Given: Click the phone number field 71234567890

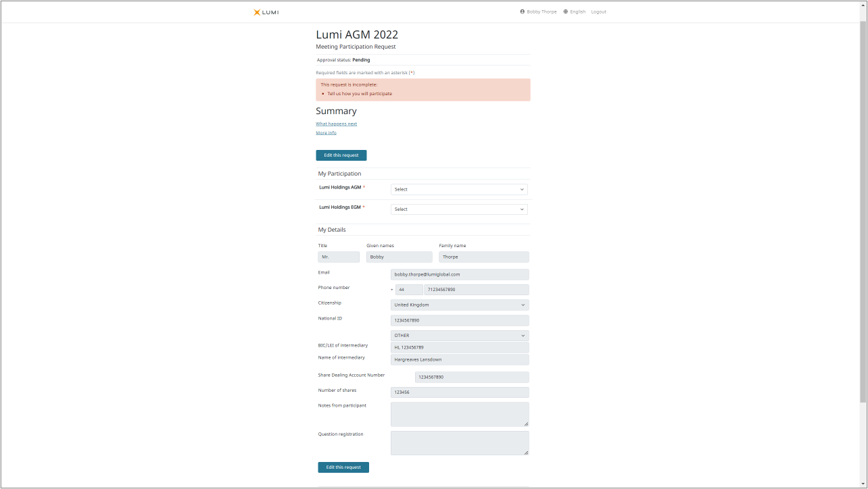Looking at the screenshot, I should 477,290.
